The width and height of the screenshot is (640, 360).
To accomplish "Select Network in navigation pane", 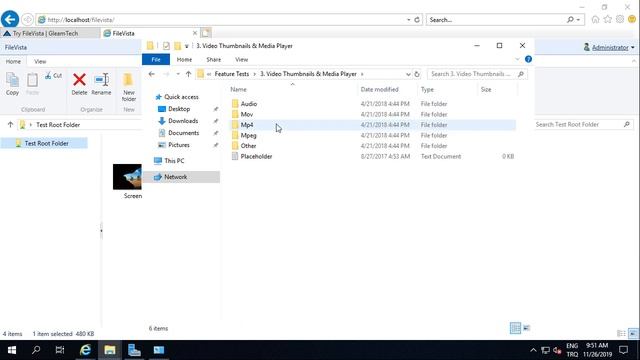I will 181,177.
